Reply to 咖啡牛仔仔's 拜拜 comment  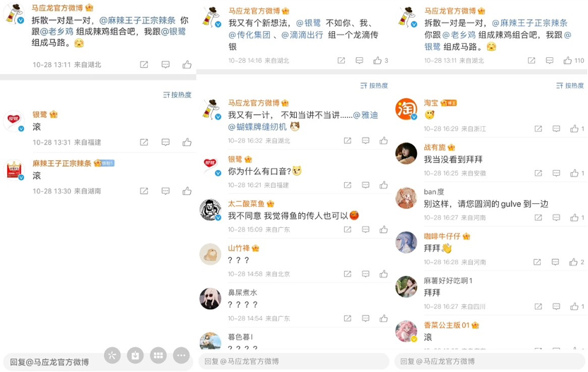click(x=555, y=263)
